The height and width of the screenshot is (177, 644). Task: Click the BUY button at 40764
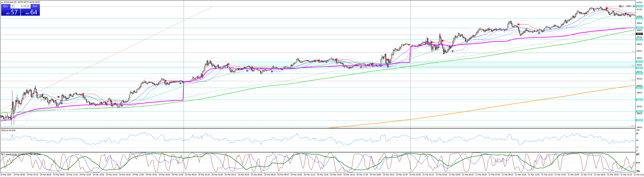click(30, 12)
